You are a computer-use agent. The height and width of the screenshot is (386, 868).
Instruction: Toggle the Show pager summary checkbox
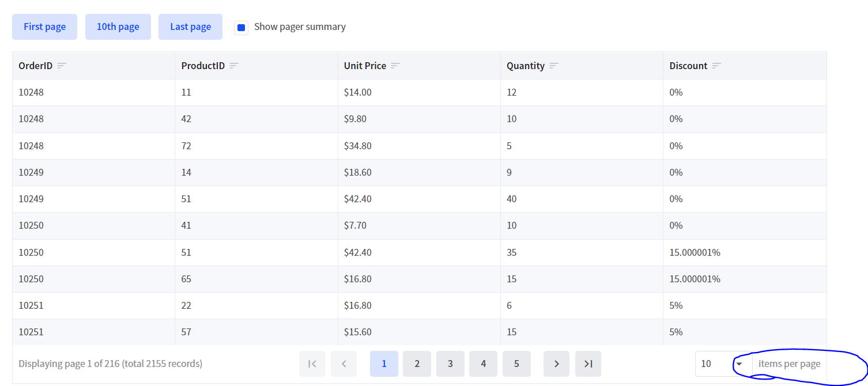[241, 27]
